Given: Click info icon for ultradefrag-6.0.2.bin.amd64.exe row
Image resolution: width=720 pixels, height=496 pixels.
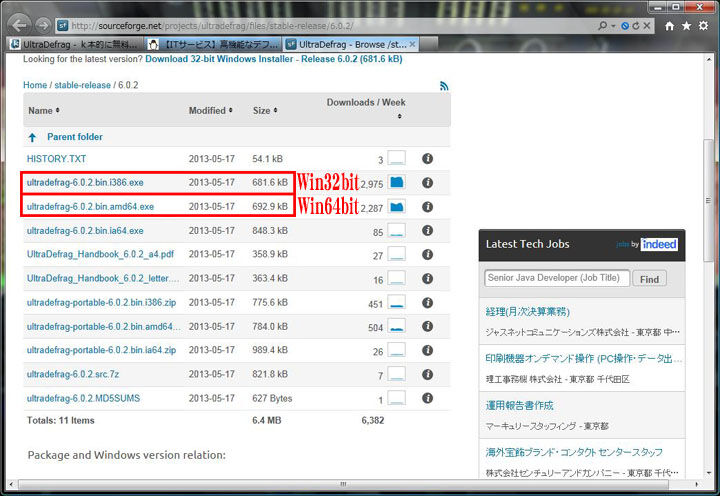Looking at the screenshot, I should [x=428, y=207].
